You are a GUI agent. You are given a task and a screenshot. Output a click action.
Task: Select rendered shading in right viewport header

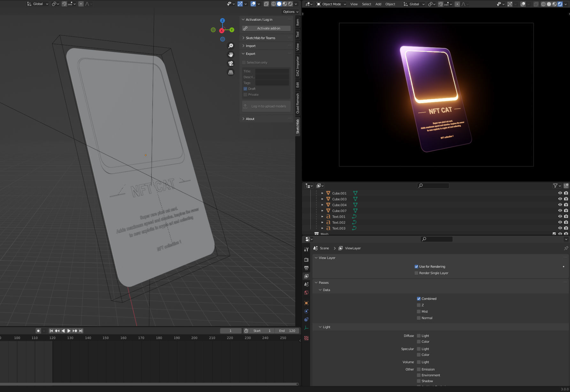560,4
